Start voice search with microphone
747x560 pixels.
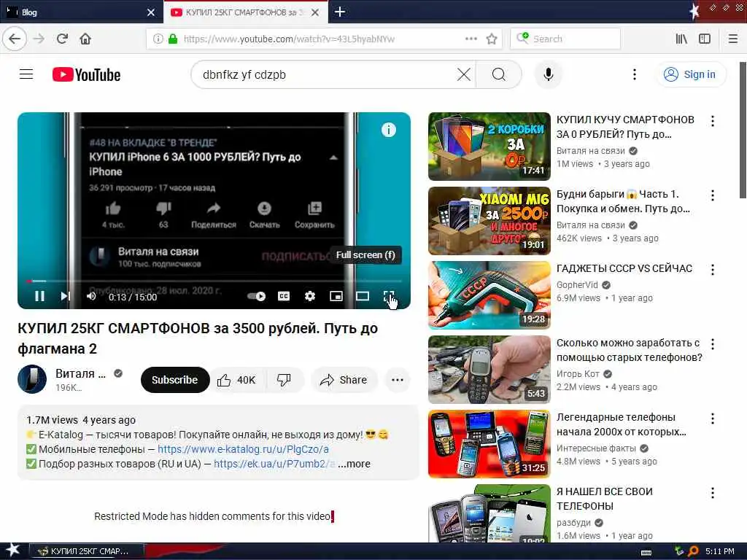549,74
